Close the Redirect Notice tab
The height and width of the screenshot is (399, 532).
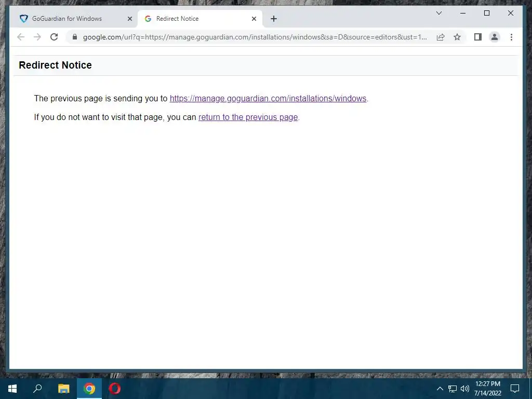pyautogui.click(x=254, y=19)
